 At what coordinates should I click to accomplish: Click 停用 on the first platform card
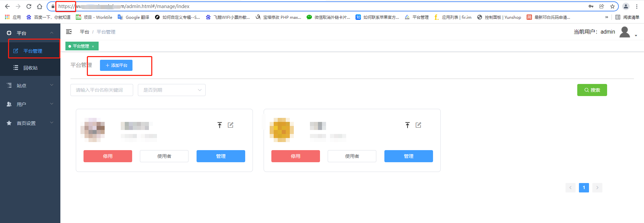coord(108,156)
